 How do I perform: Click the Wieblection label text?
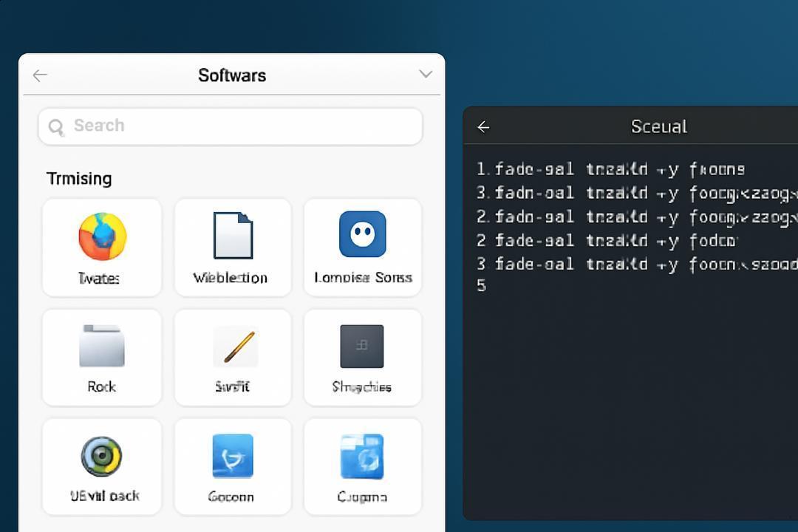pyautogui.click(x=230, y=278)
